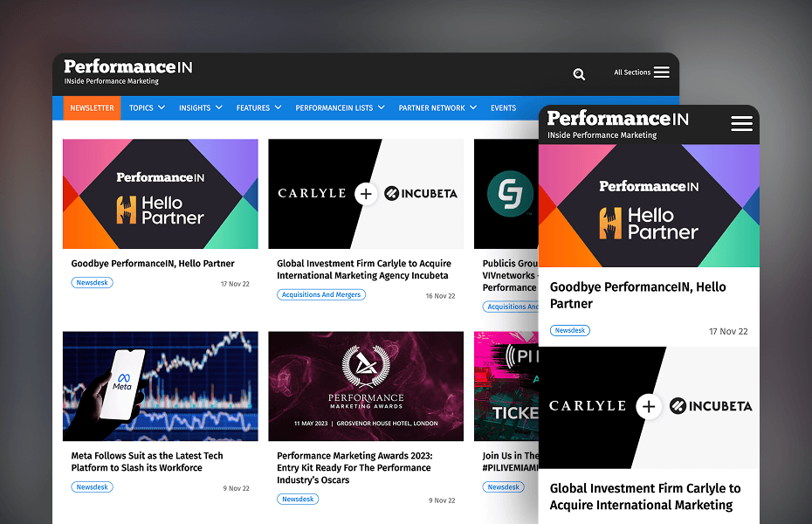812x524 pixels.
Task: Click Newsdesk tag under Goodbye PerformanceIN desktop card
Action: (x=93, y=283)
